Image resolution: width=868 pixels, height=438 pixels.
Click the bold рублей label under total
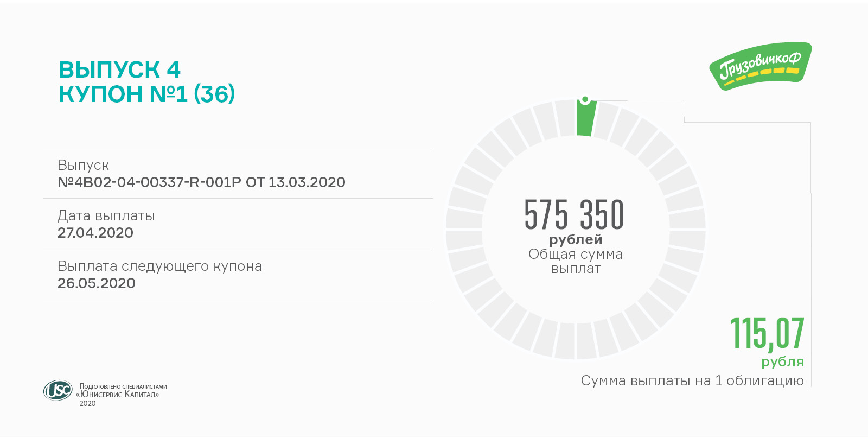576,239
